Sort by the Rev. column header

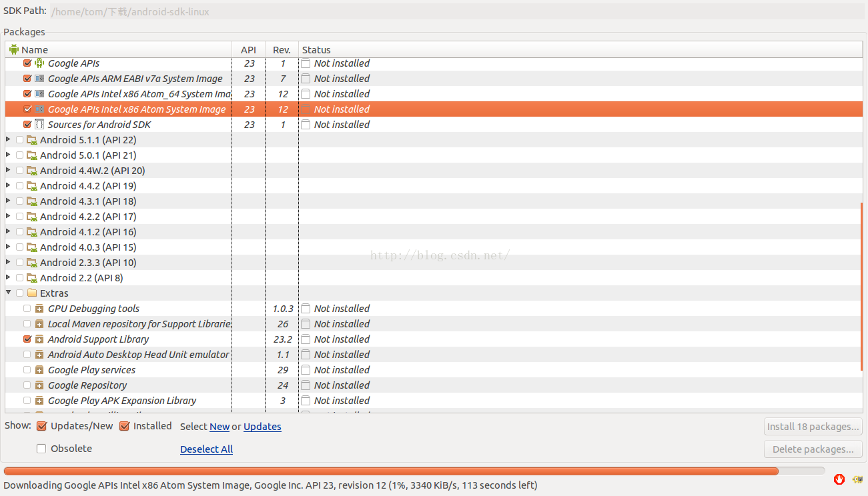282,49
